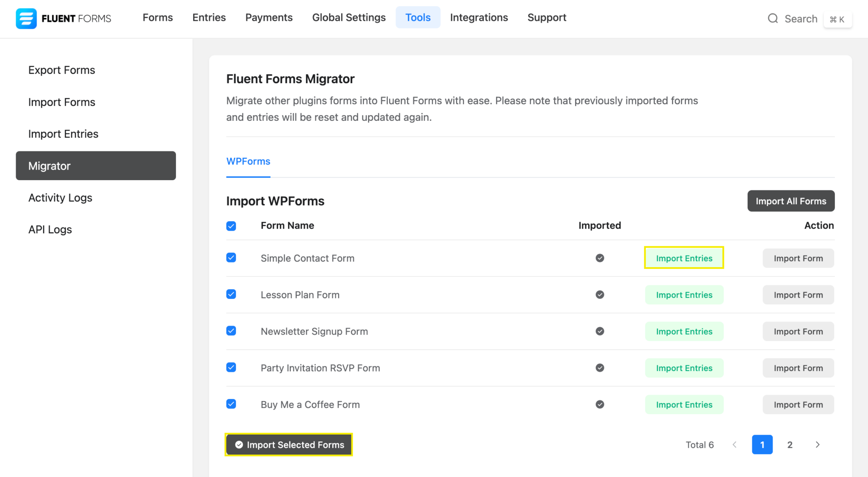Viewport: 868px width, 477px height.
Task: Open search with the magnifier icon
Action: (773, 19)
